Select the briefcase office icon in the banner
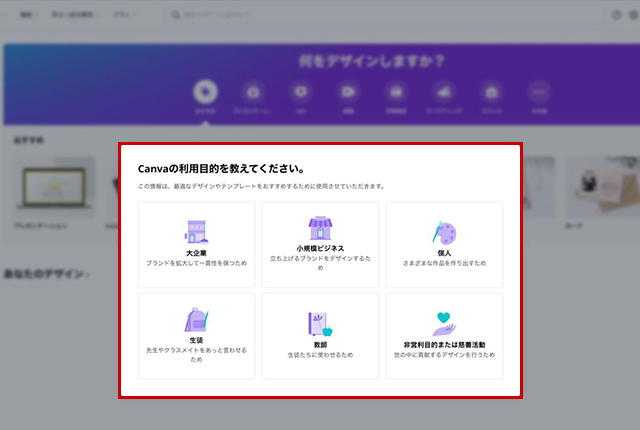640x430 pixels. click(491, 92)
